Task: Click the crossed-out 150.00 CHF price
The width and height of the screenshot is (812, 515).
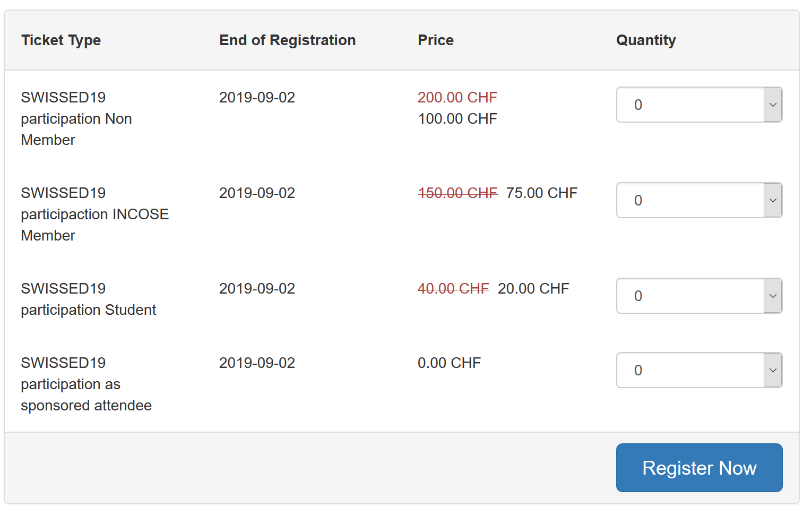Action: (x=457, y=193)
